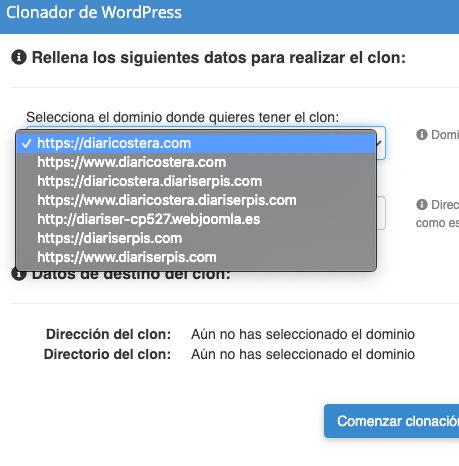This screenshot has height=466, width=459.
Task: Click the checkmark beside diaricostera.com
Action: pyautogui.click(x=26, y=144)
